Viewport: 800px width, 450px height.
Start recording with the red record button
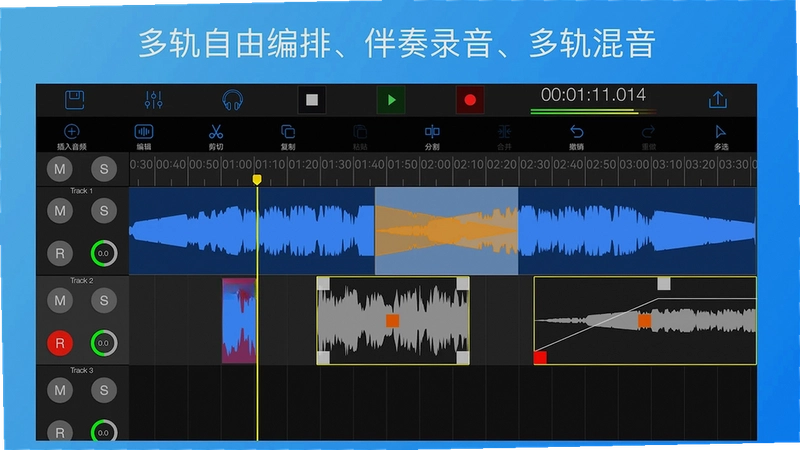click(470, 99)
